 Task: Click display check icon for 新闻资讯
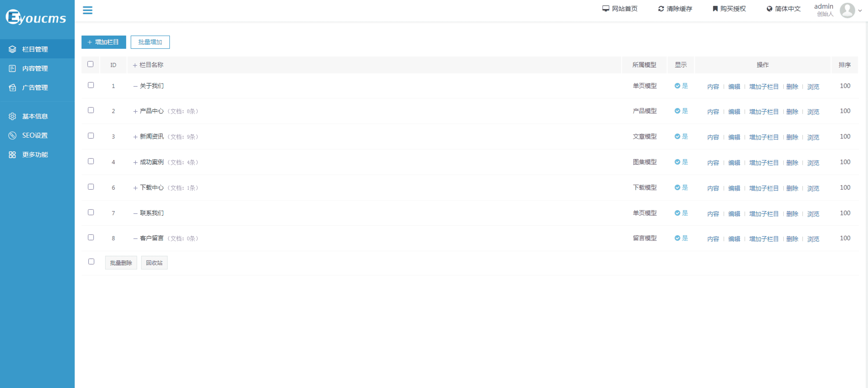tap(677, 136)
